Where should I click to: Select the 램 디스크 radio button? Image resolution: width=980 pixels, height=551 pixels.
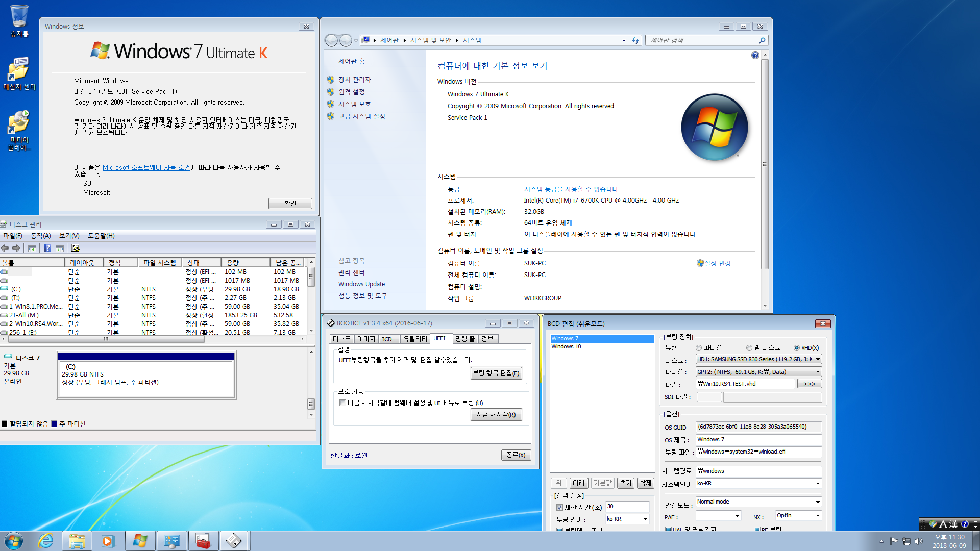749,348
